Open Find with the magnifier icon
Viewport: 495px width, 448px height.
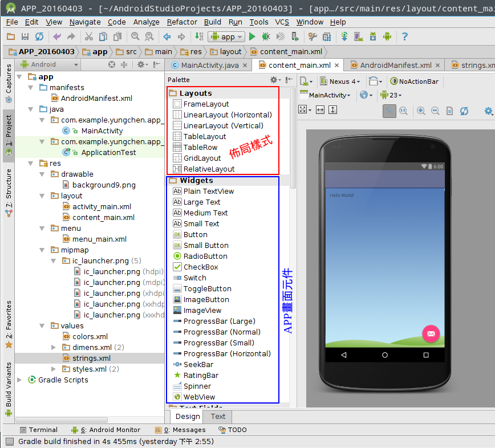135,36
